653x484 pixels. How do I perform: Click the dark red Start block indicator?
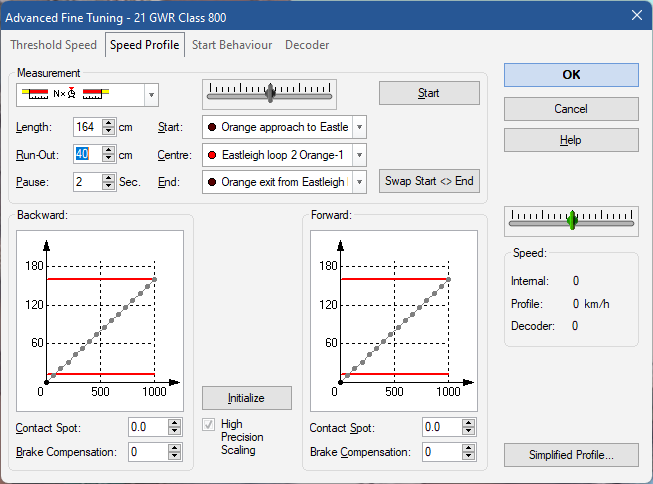tap(211, 127)
